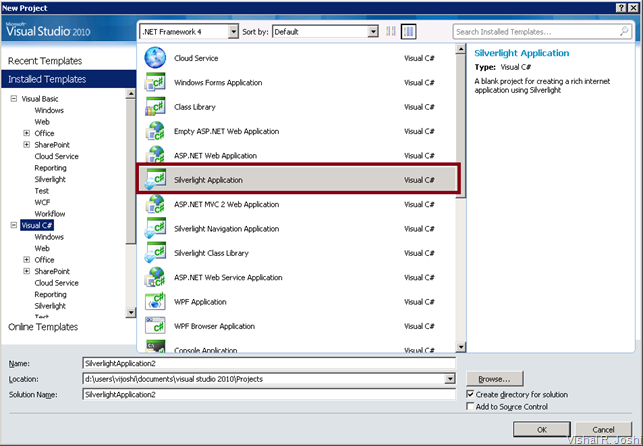Viewport: 643px width, 446px height.
Task: Switch to small icons view
Action: 391,32
